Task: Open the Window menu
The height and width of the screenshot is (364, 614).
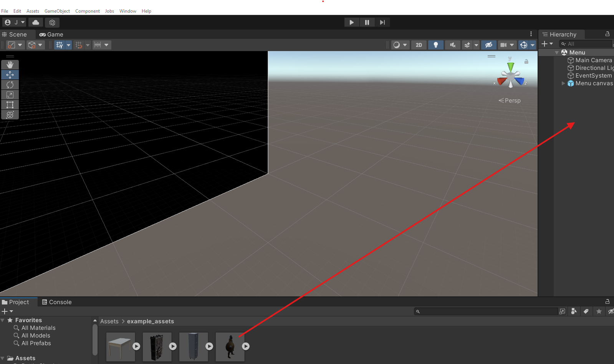Action: (128, 11)
